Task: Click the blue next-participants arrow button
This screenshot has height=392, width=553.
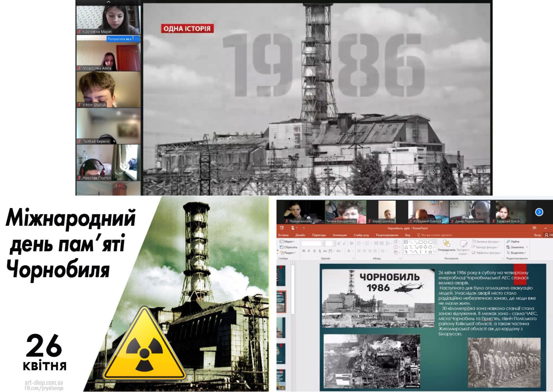Action: point(539,212)
